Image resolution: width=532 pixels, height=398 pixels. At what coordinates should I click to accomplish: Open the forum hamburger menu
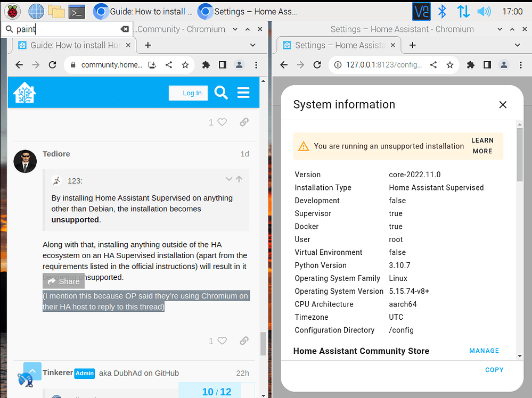point(243,93)
